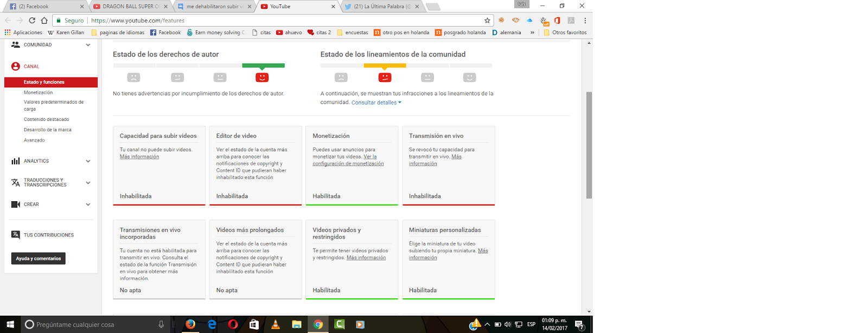The height and width of the screenshot is (333, 868).
Task: Click the blue cloud extension icon
Action: [x=529, y=21]
